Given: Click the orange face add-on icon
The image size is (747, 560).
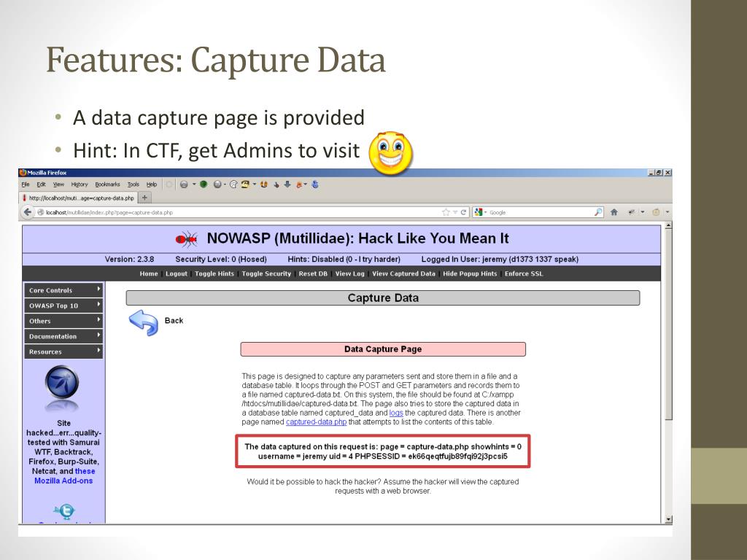Looking at the screenshot, I should (264, 184).
